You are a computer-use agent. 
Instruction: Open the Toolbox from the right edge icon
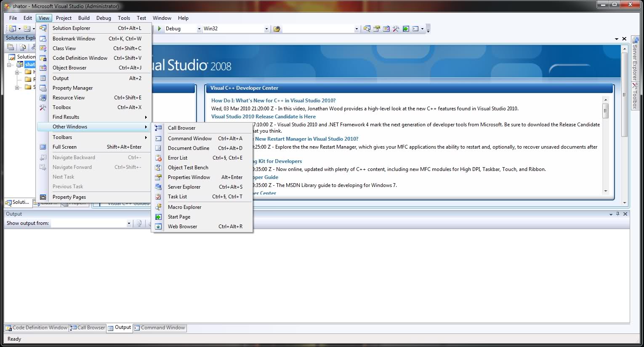click(x=635, y=96)
